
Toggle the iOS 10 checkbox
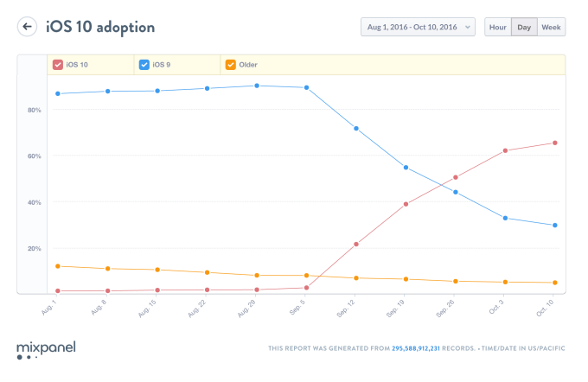click(58, 65)
